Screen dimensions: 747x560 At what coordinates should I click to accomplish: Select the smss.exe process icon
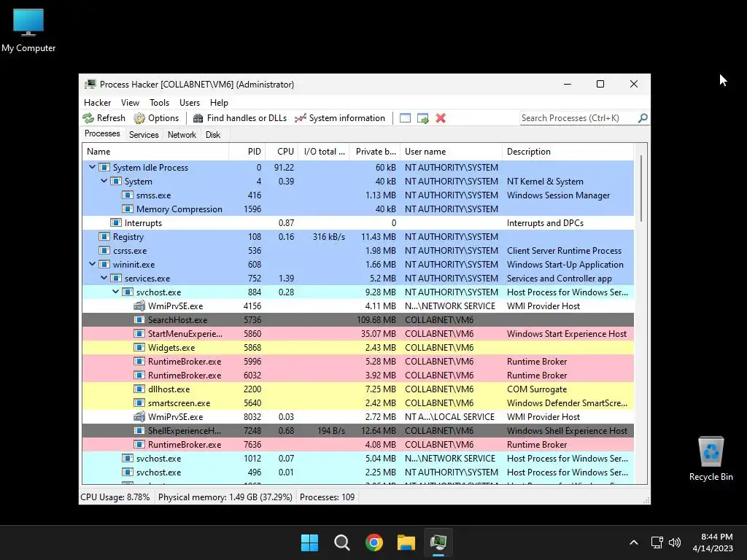coord(128,195)
